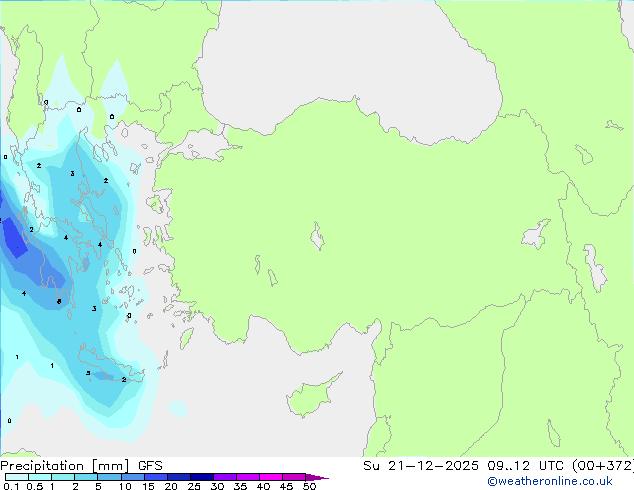Click the legend label "0.1"
Screen dimensions: 634x490
[11, 486]
